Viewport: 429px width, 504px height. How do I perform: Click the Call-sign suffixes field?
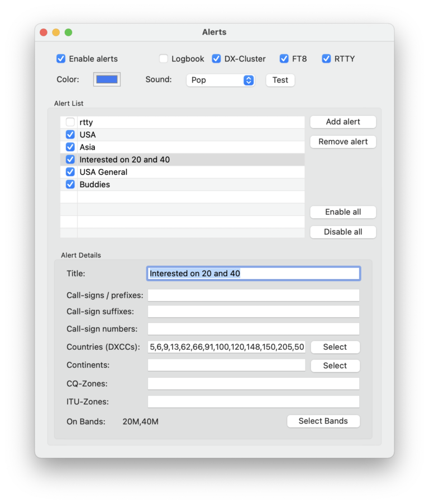click(254, 311)
